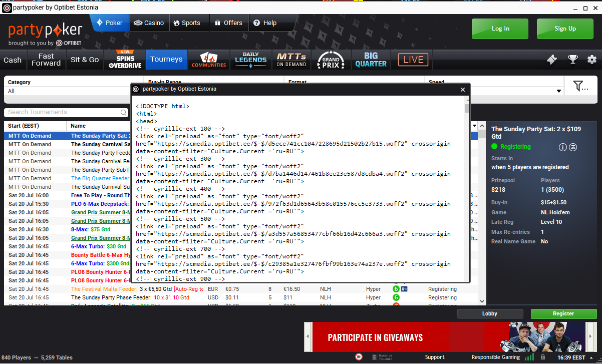This screenshot has width=602, height=364.
Task: Open the Grand Prix tournaments
Action: pyautogui.click(x=331, y=60)
